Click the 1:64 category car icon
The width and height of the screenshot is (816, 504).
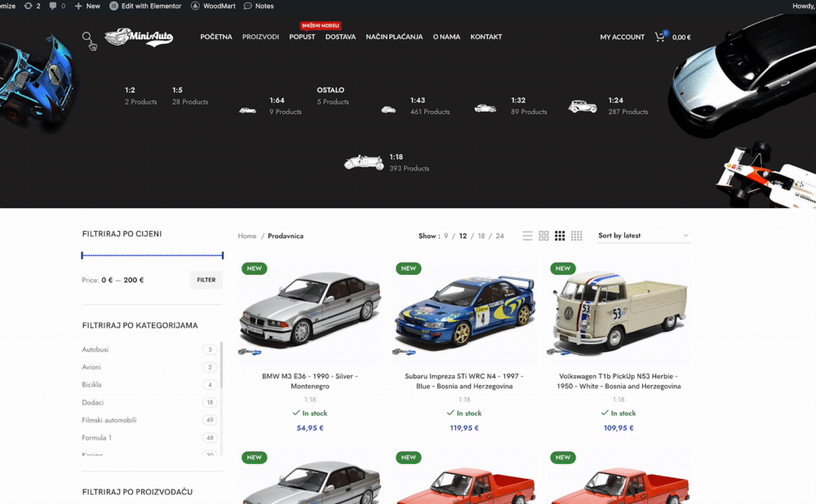(x=248, y=110)
